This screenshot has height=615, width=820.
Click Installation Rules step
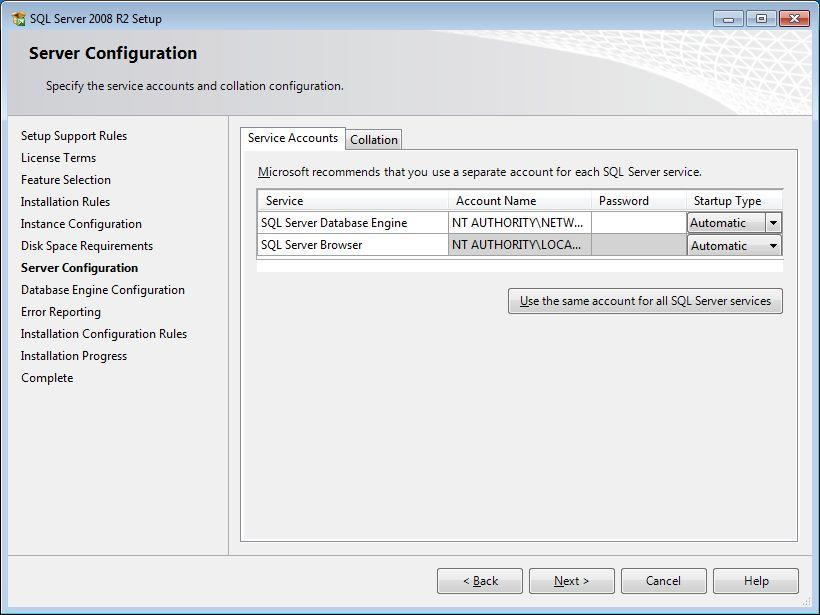click(x=65, y=202)
